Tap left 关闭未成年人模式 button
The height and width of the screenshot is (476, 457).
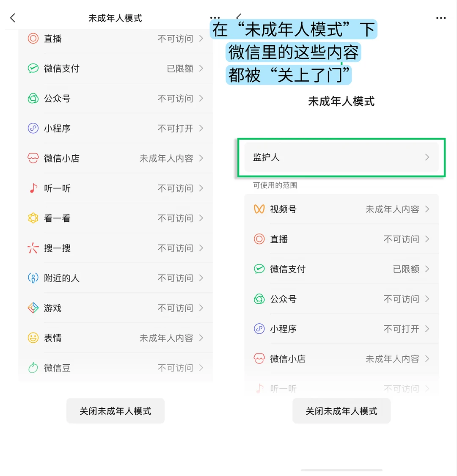coord(116,411)
